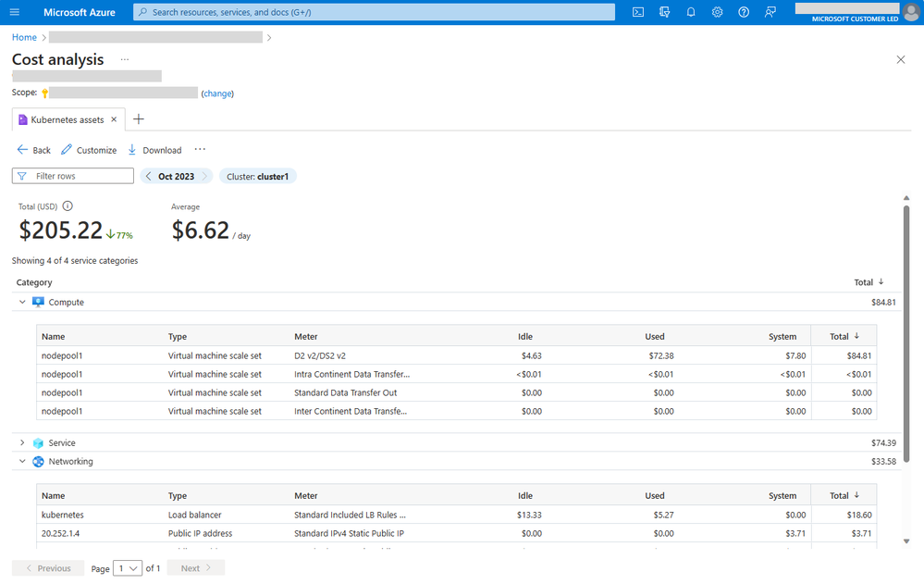Open portal Settings gear
Image resolution: width=924 pixels, height=584 pixels.
(717, 12)
